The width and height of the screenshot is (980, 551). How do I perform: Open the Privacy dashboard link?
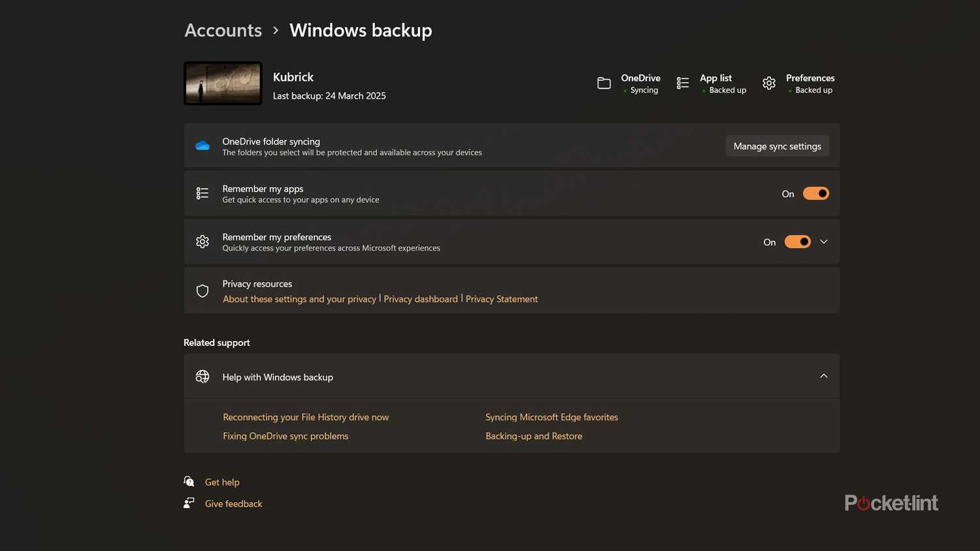coord(421,299)
